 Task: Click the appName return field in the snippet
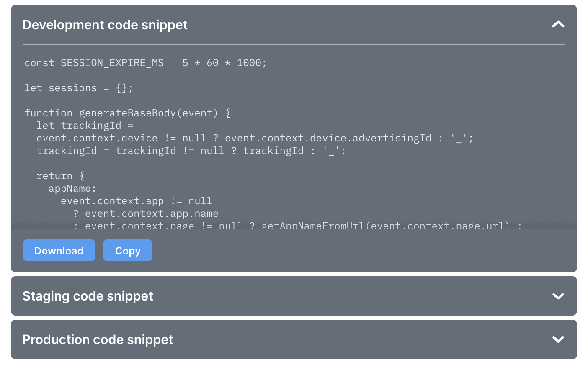point(72,188)
